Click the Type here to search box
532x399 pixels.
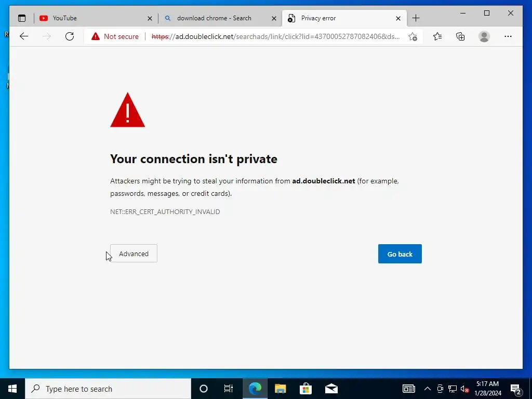pyautogui.click(x=108, y=389)
